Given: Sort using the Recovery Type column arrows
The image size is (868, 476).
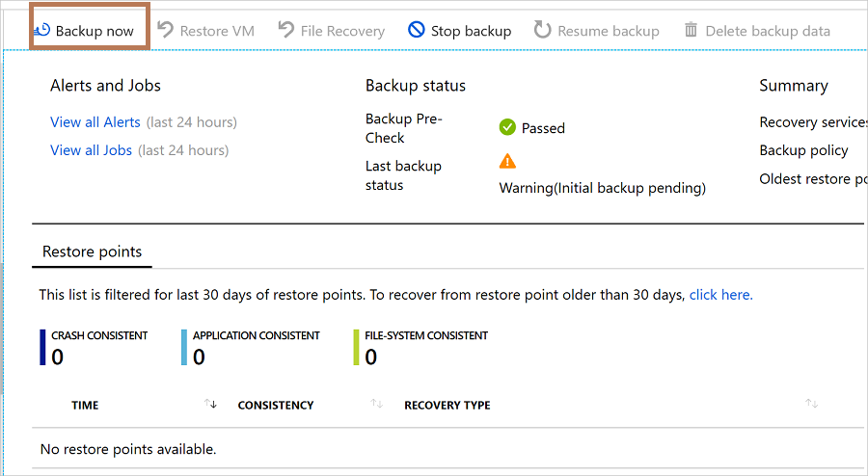Looking at the screenshot, I should pos(812,405).
